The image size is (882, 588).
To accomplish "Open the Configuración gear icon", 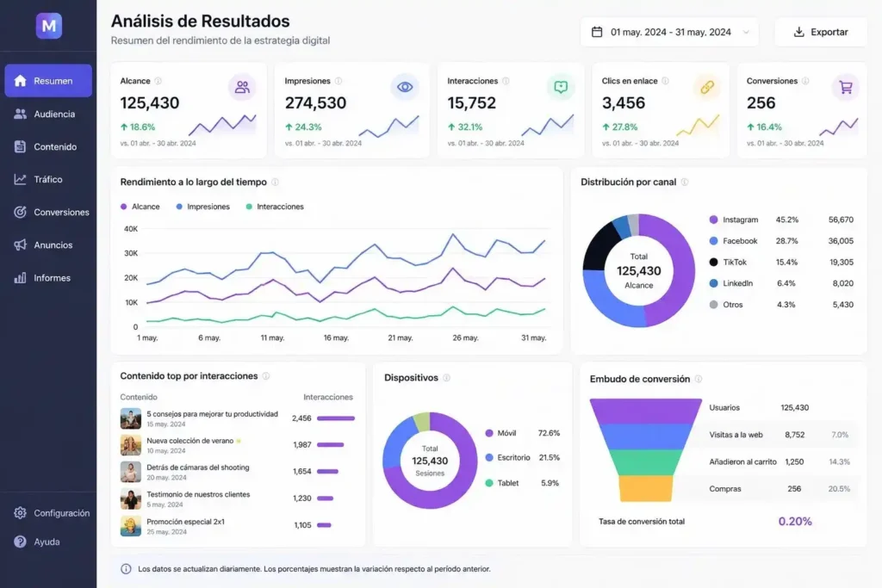I will pyautogui.click(x=19, y=512).
